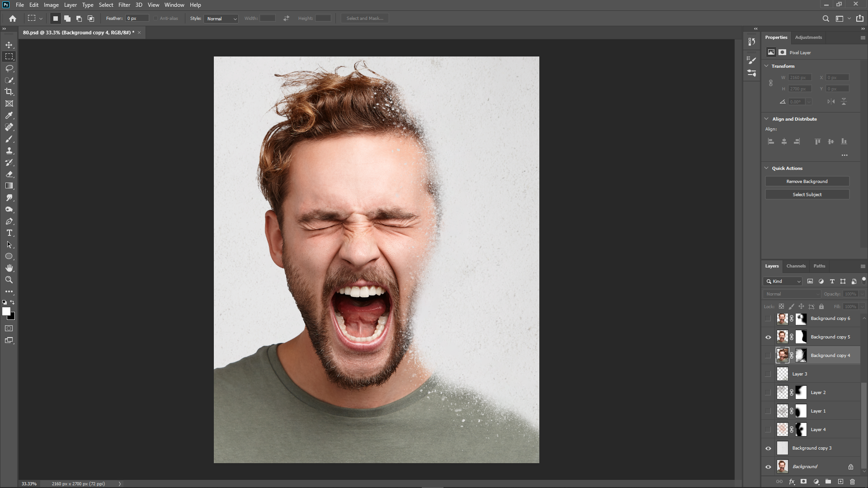Open the Select menu

pos(106,5)
